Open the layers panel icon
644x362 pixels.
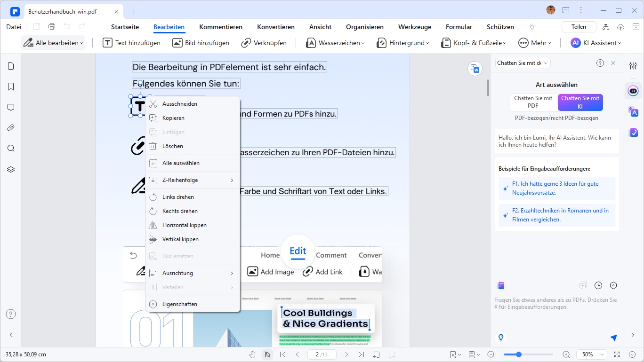point(11,169)
